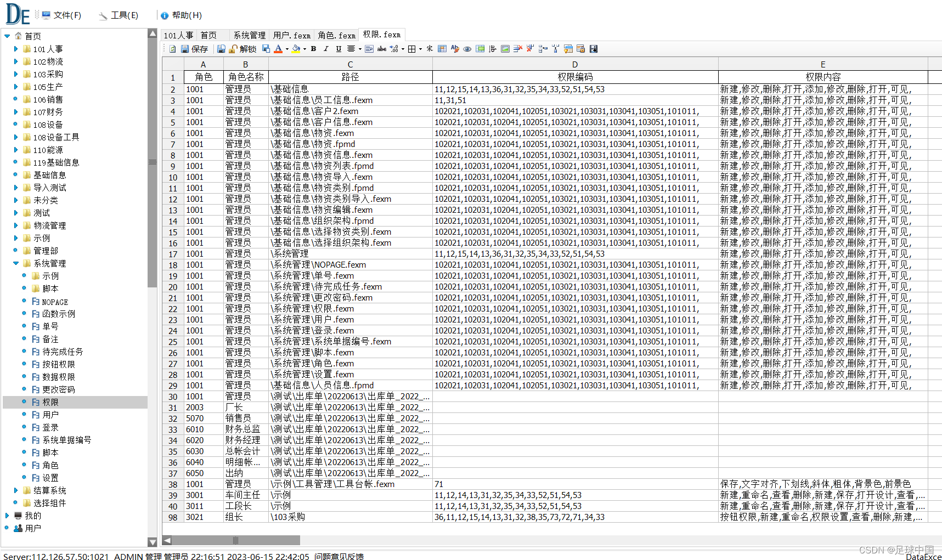Click the hierarchy layout icon in toolbar
942x560 pixels.
(x=556, y=49)
